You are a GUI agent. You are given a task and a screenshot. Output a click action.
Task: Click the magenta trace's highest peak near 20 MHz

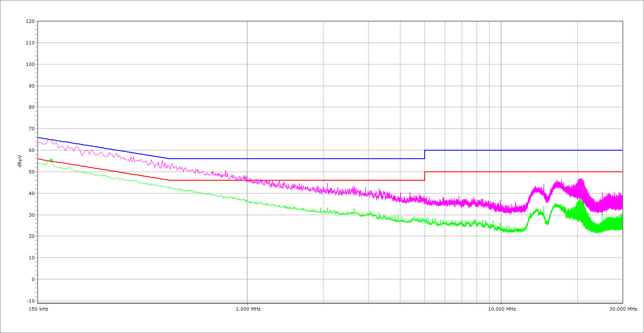click(580, 179)
